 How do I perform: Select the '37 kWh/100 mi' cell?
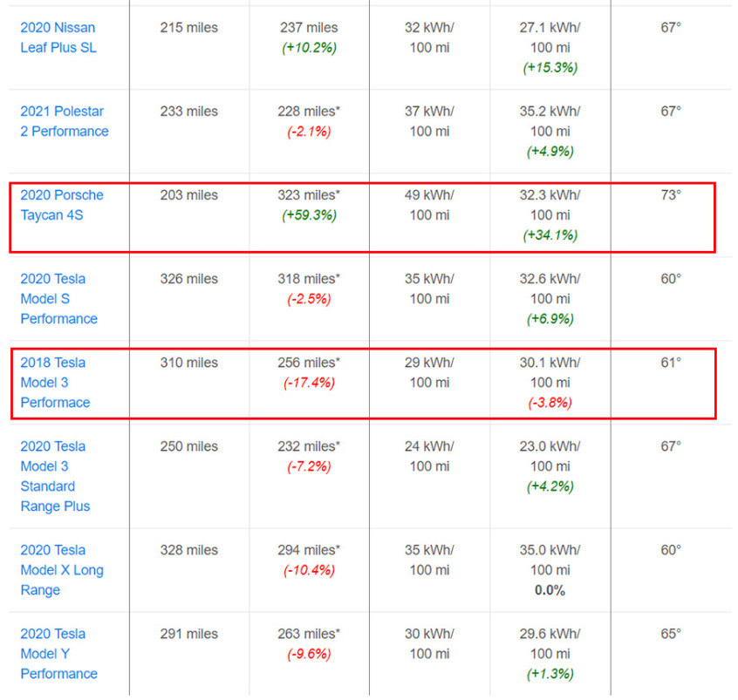(429, 121)
